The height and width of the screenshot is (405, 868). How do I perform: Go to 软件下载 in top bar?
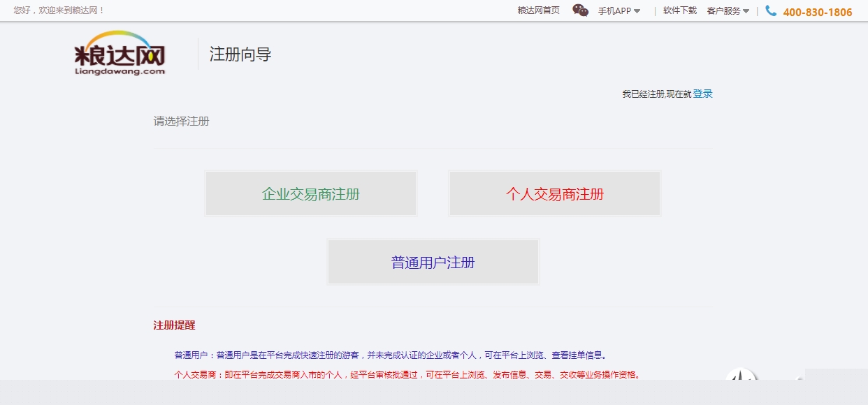click(679, 10)
